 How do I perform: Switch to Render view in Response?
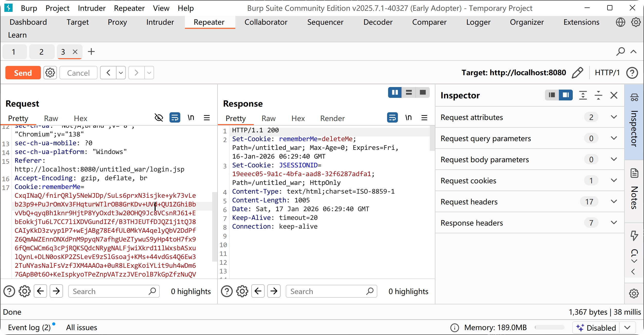[332, 118]
